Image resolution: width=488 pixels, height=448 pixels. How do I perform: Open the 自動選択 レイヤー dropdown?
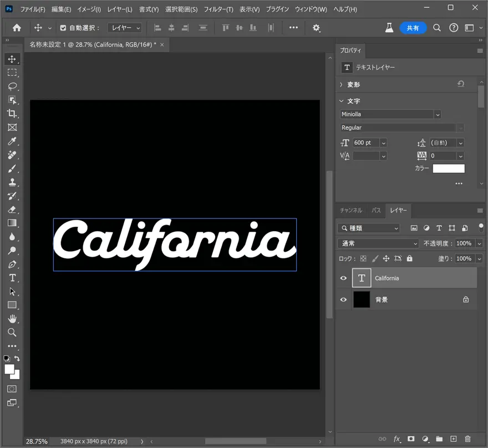[x=125, y=28]
